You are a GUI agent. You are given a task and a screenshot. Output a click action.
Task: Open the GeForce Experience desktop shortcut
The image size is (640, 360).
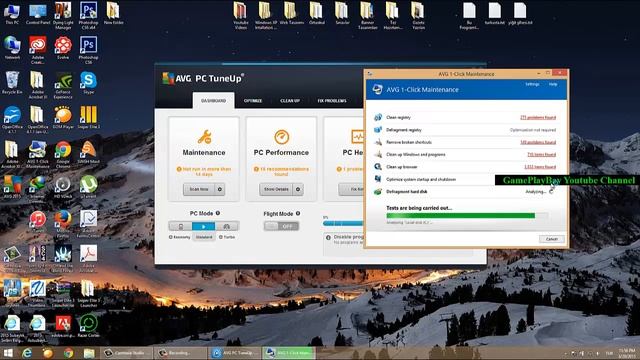(x=63, y=85)
